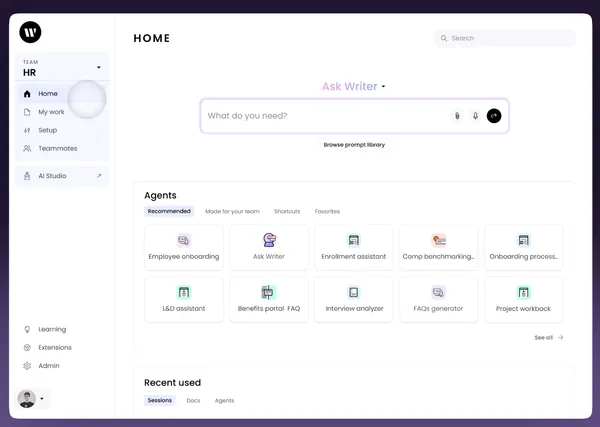Open the Comp benchmarking agent icon

tap(439, 240)
